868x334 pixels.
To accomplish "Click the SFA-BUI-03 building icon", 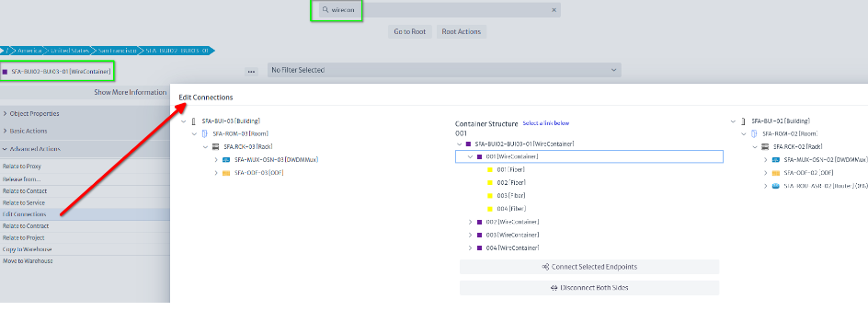I will 194,121.
